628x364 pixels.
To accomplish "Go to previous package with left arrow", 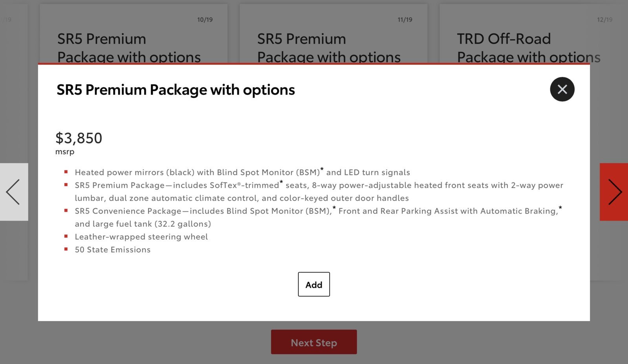I will (14, 192).
